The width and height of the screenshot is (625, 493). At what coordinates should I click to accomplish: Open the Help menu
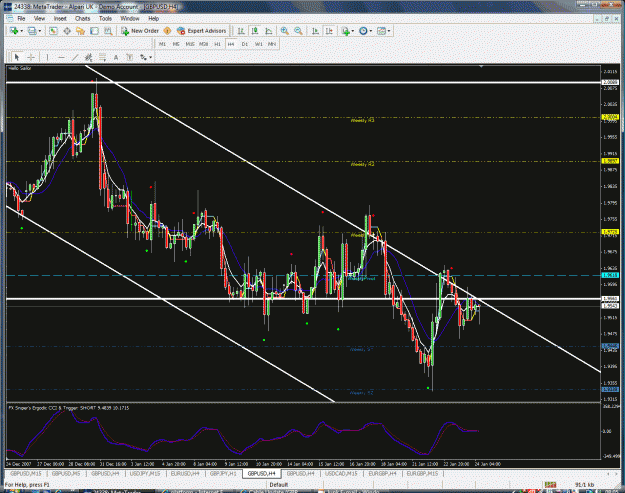pos(153,19)
